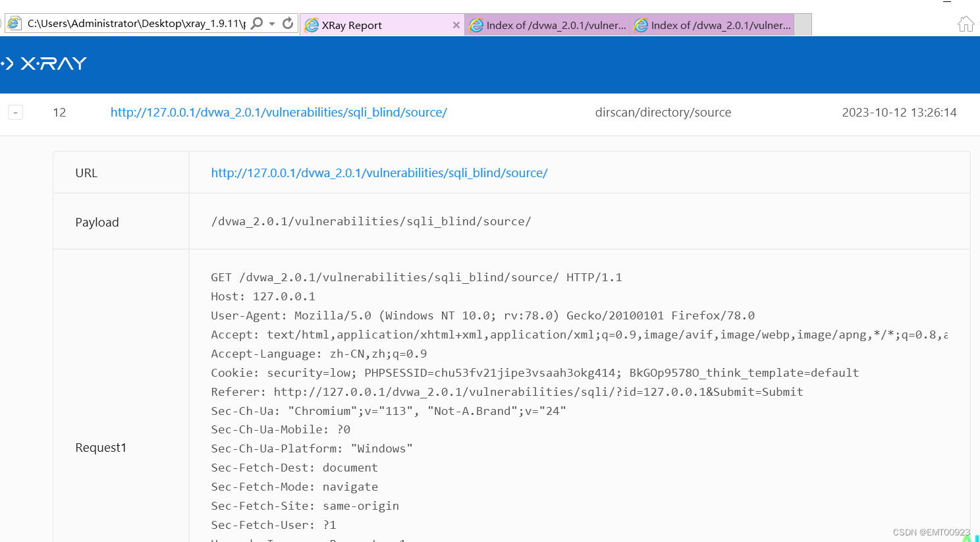Click the URL label cell
980x542 pixels.
click(x=121, y=173)
